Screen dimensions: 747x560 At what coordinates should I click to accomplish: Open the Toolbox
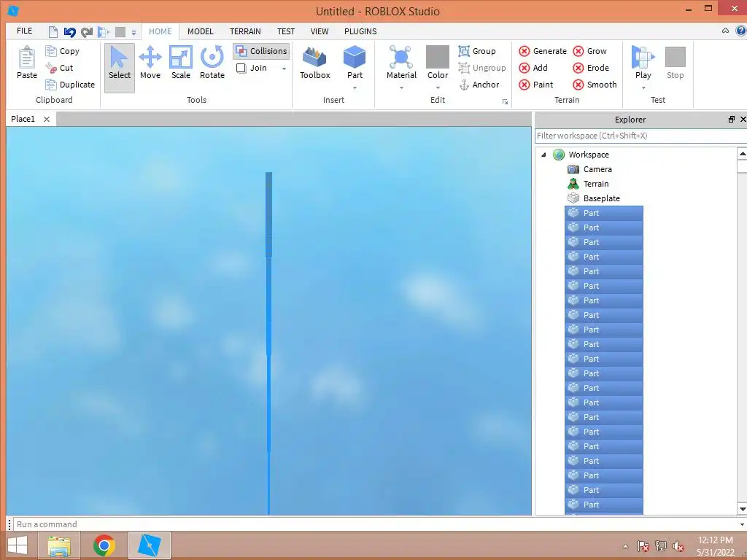pyautogui.click(x=315, y=63)
